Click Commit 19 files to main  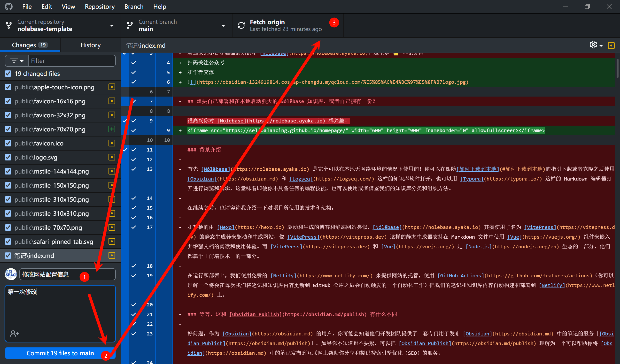tap(60, 353)
